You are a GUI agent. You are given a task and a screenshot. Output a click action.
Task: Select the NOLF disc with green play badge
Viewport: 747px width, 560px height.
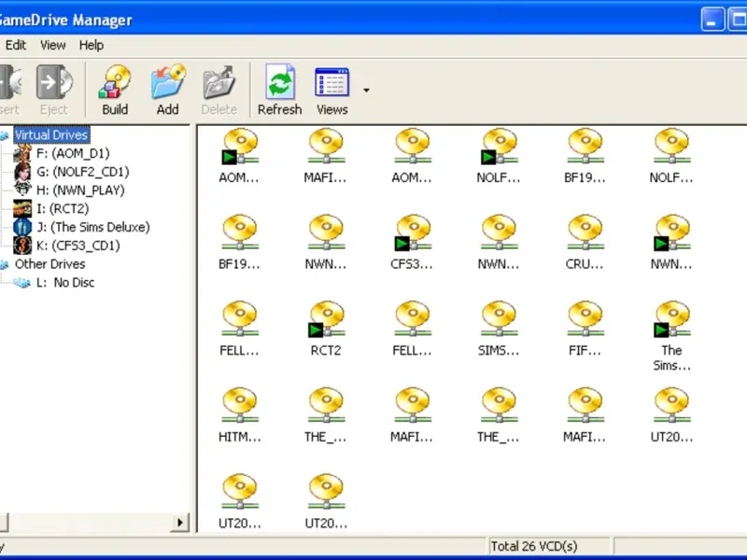tap(499, 156)
